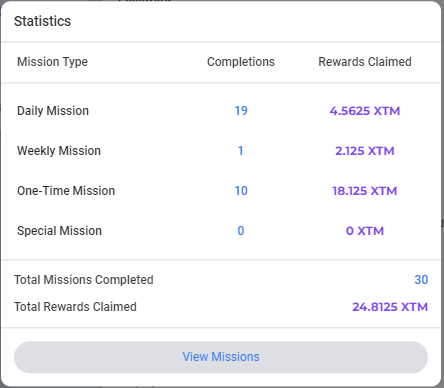This screenshot has height=388, width=444.
Task: Select the Weekly Mission row label
Action: pos(59,151)
